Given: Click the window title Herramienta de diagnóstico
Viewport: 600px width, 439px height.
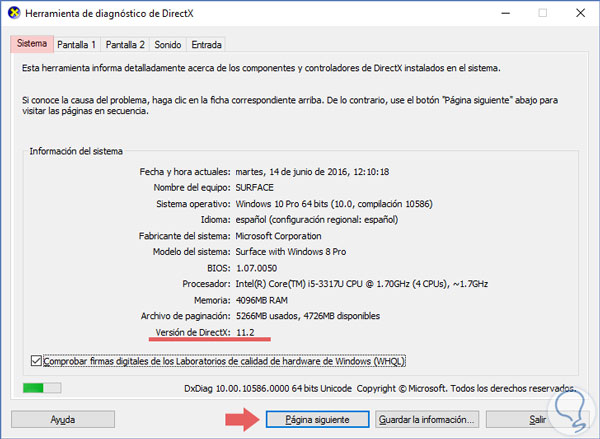Looking at the screenshot, I should [109, 13].
